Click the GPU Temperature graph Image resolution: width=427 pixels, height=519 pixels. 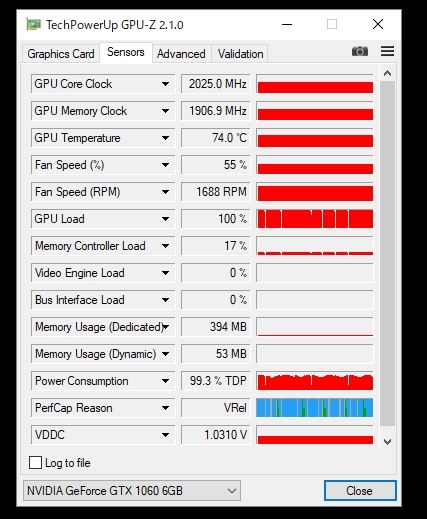click(x=315, y=138)
